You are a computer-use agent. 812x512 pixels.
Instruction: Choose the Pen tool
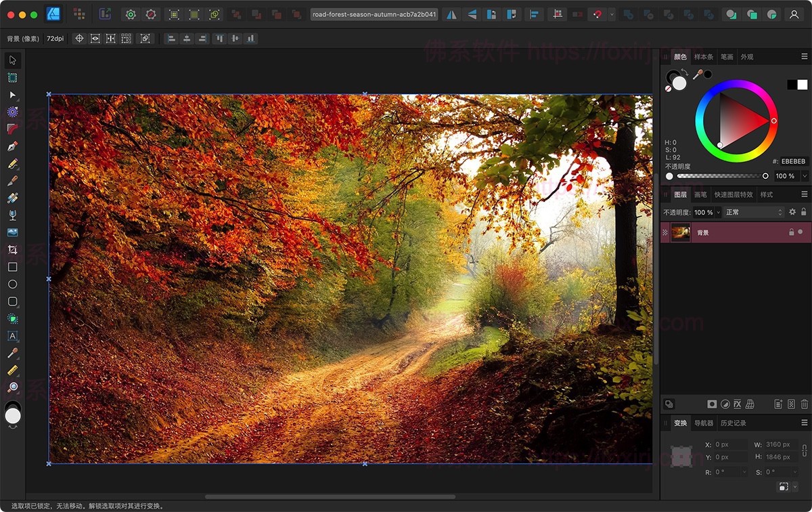12,146
